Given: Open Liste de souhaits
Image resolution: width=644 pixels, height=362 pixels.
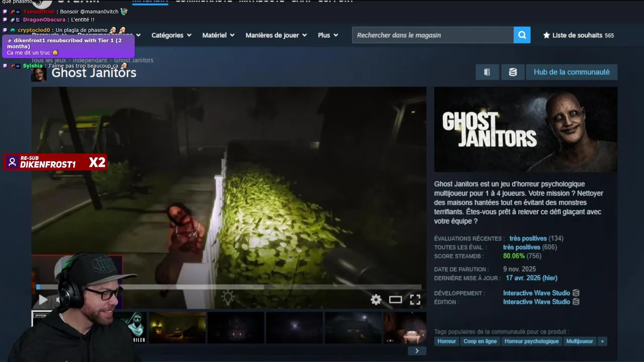Looking at the screenshot, I should (x=578, y=35).
